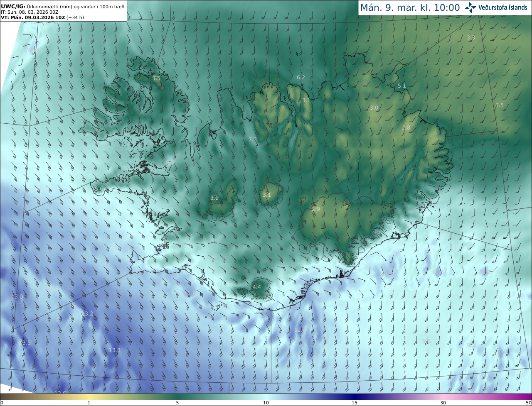Click the map value 2.9 on Vatnajökull
532x406 pixels.
316,209
